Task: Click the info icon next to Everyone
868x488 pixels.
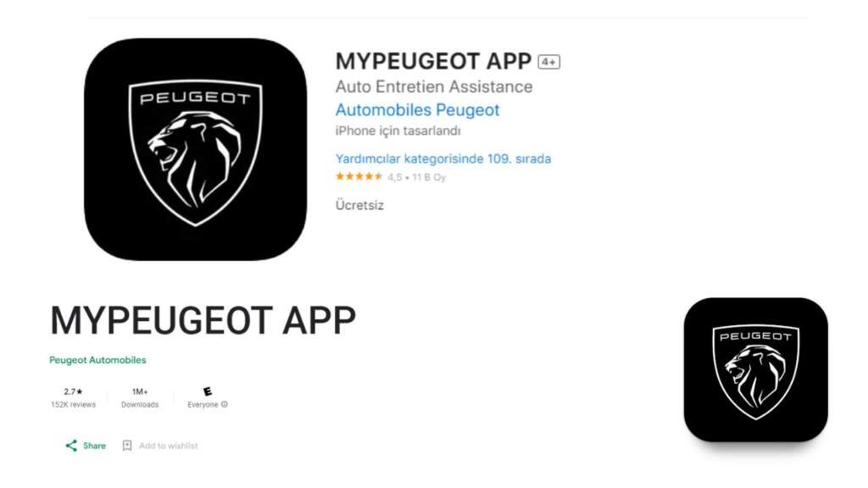Action: [x=224, y=404]
